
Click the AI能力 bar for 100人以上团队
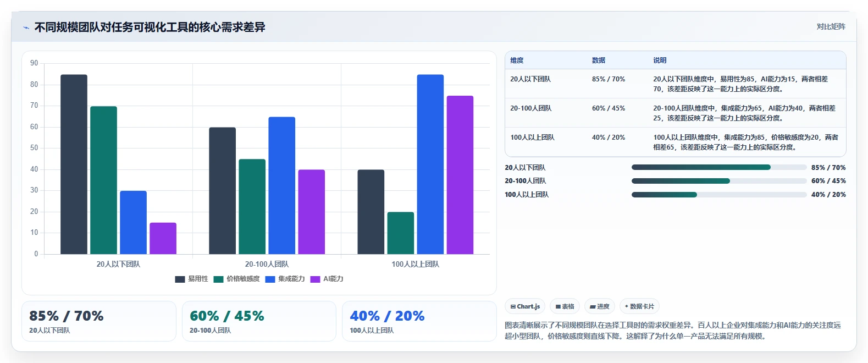click(x=460, y=175)
